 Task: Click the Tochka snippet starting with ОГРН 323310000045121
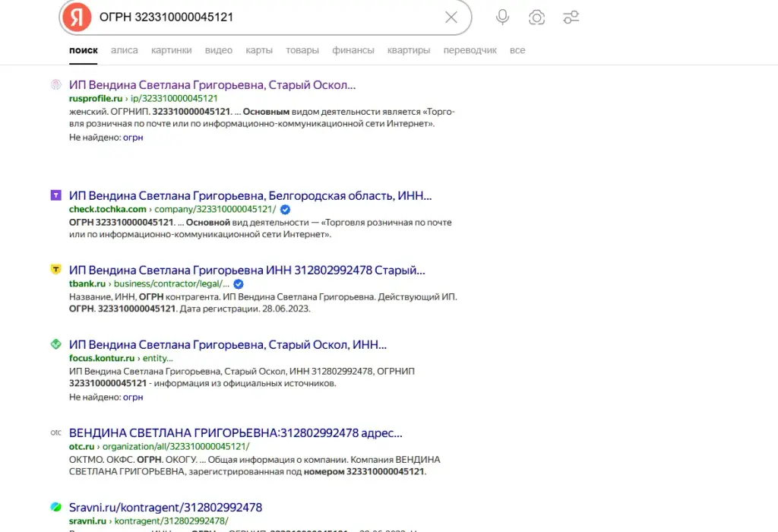click(x=261, y=228)
